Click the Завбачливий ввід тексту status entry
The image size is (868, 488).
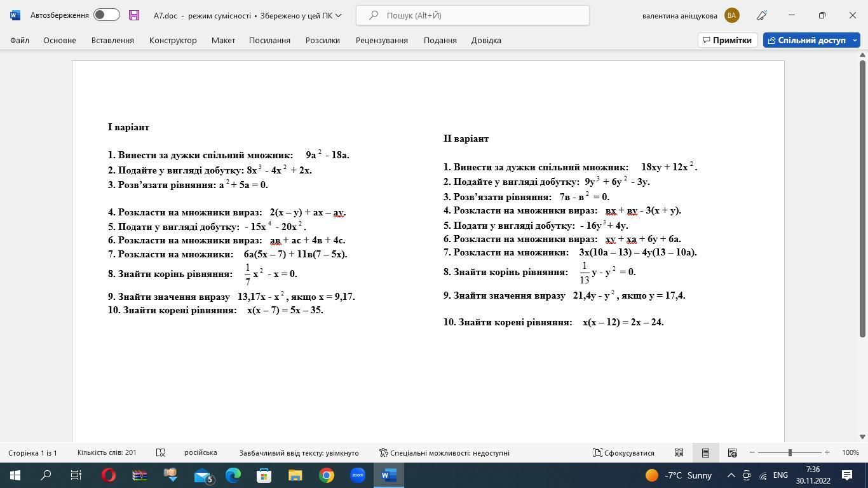click(299, 453)
